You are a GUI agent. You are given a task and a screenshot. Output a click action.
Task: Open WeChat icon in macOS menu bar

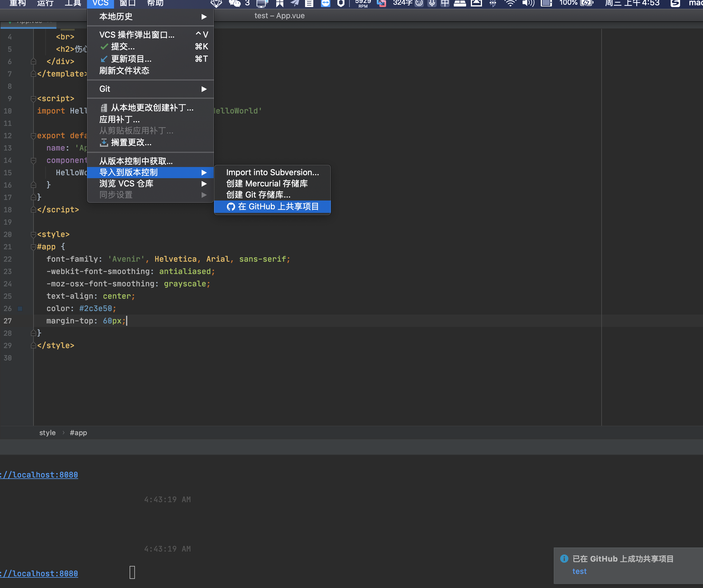tap(234, 3)
